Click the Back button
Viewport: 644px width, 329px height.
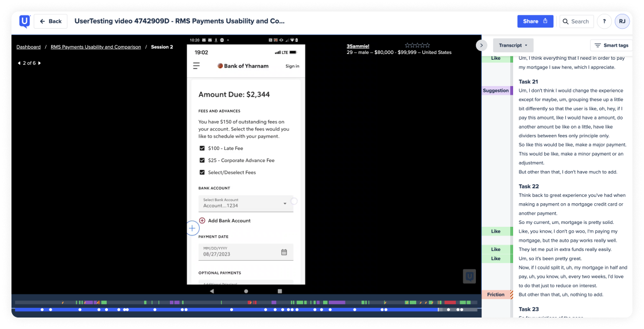coord(51,21)
